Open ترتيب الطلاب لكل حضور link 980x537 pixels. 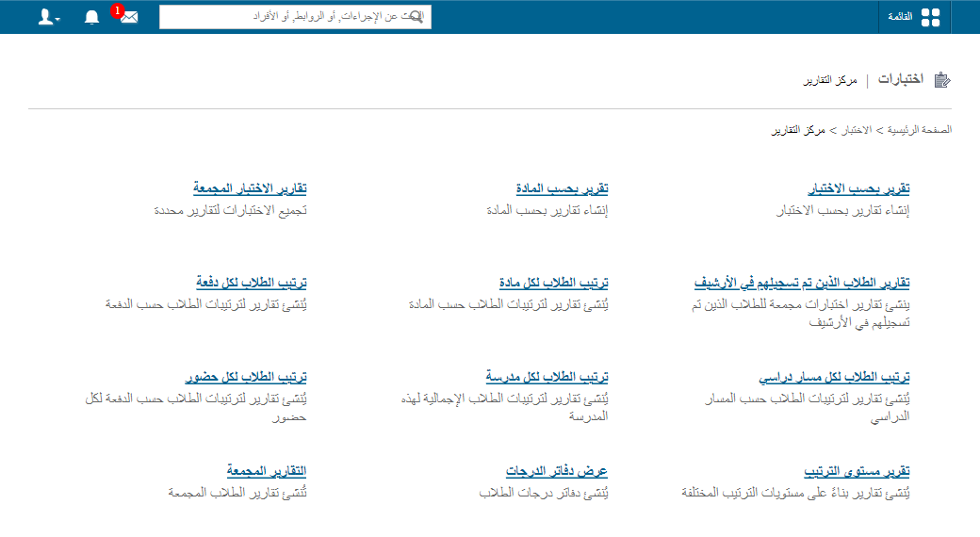click(246, 377)
